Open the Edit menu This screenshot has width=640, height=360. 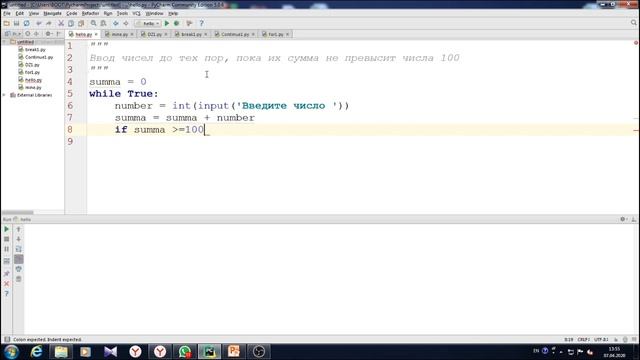click(x=20, y=13)
